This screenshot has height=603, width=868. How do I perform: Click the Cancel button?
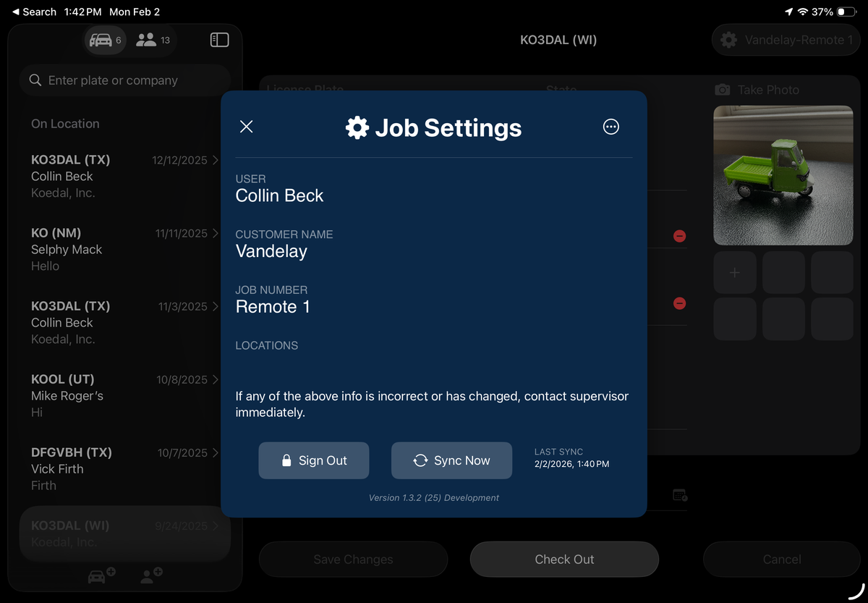(782, 560)
